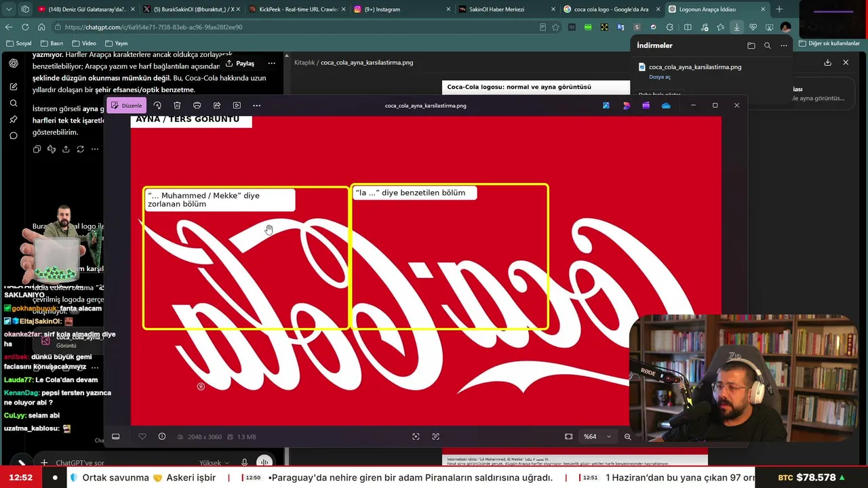Share the image from the Photos toolbar
Viewport: 868px width, 488px height.
pos(217,106)
